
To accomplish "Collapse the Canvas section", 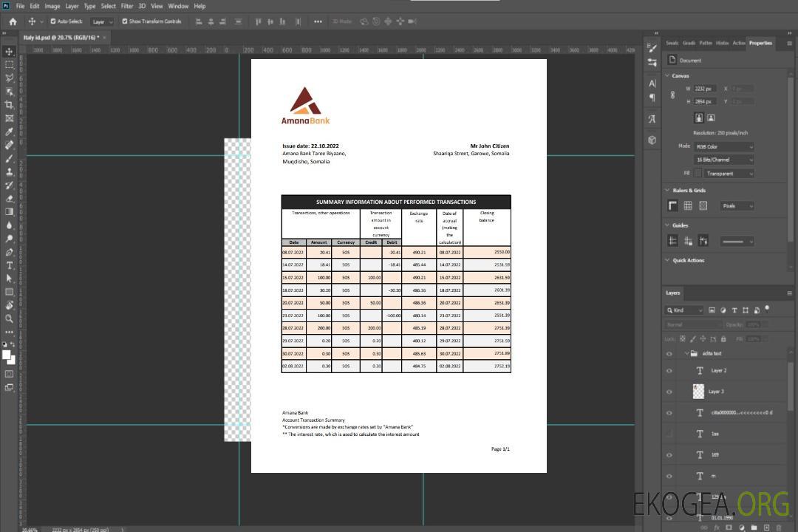I will coord(667,75).
